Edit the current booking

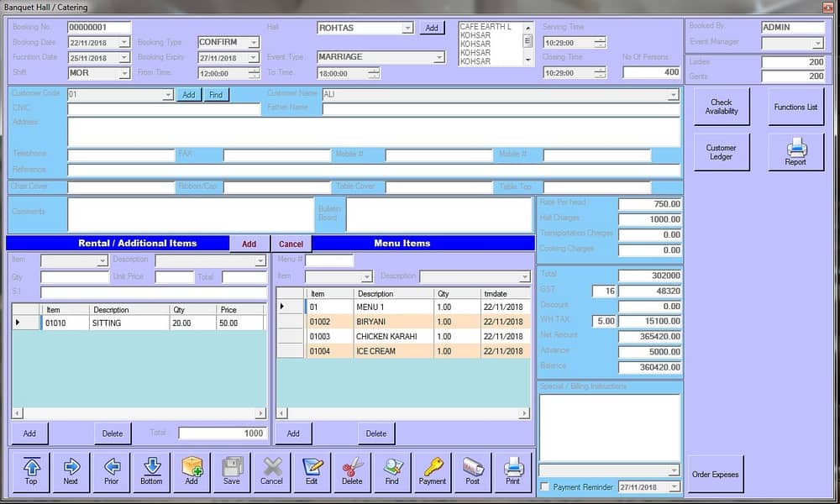click(x=312, y=472)
